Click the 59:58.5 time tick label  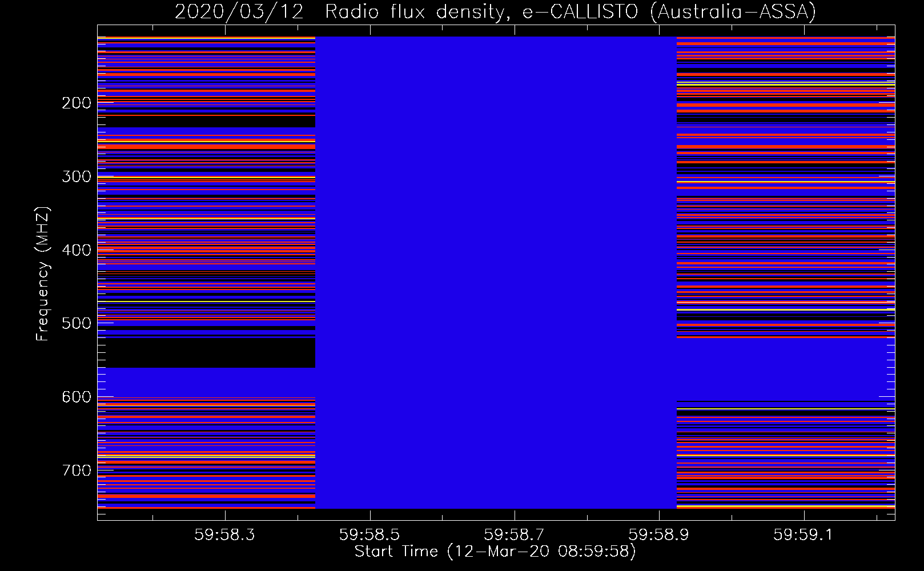coord(369,535)
